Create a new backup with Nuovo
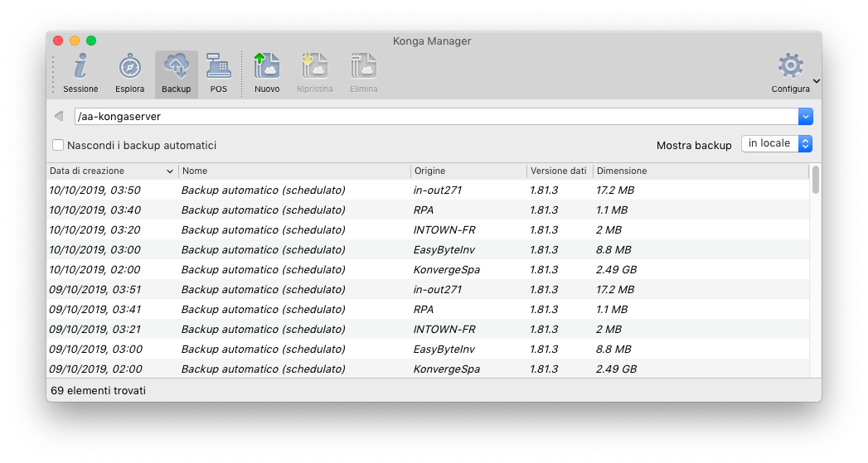This screenshot has height=463, width=868. point(267,74)
